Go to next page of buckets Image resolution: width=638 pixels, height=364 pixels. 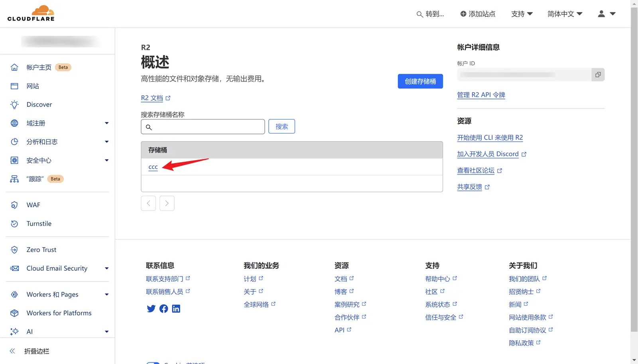[x=167, y=203]
